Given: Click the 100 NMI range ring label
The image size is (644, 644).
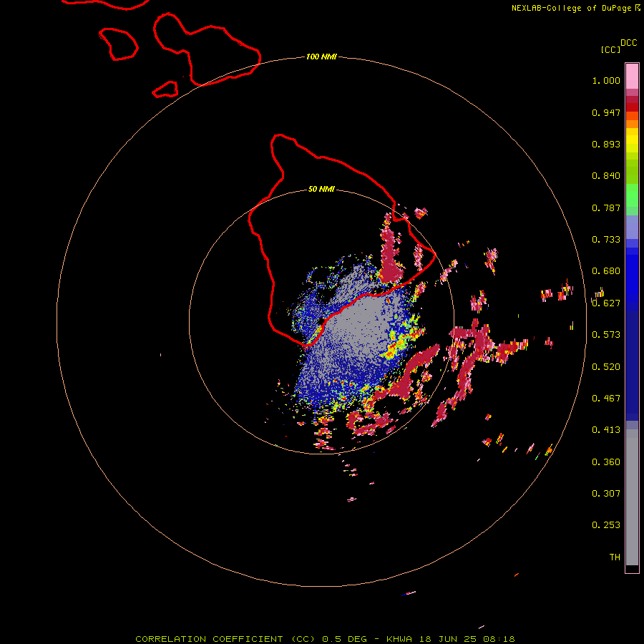Looking at the screenshot, I should pyautogui.click(x=321, y=57).
